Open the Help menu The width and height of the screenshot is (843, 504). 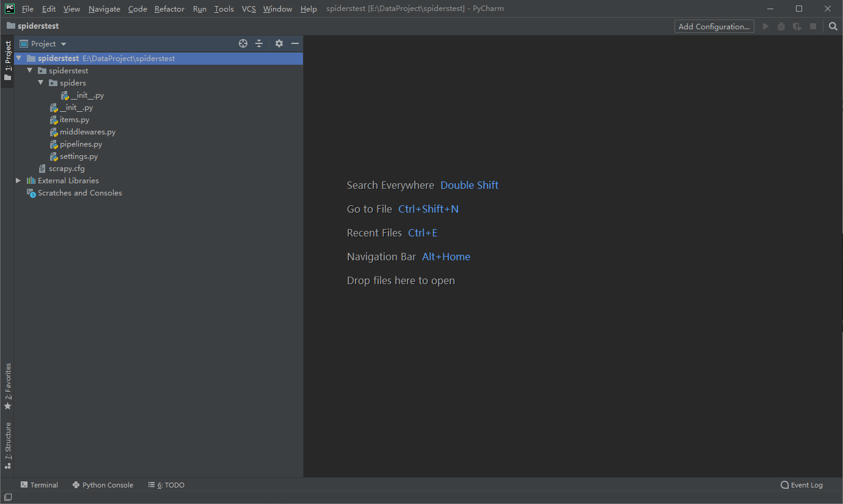tap(308, 9)
